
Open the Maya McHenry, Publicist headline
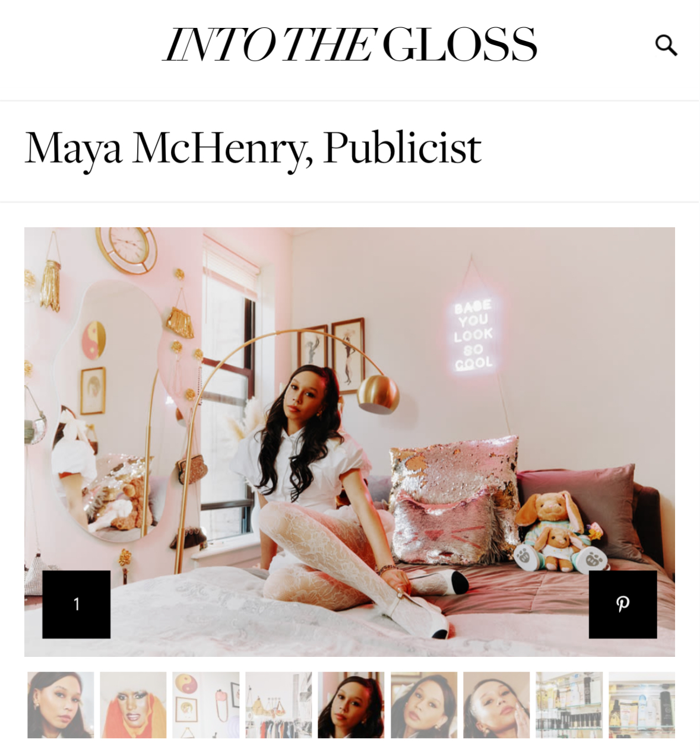[254, 148]
